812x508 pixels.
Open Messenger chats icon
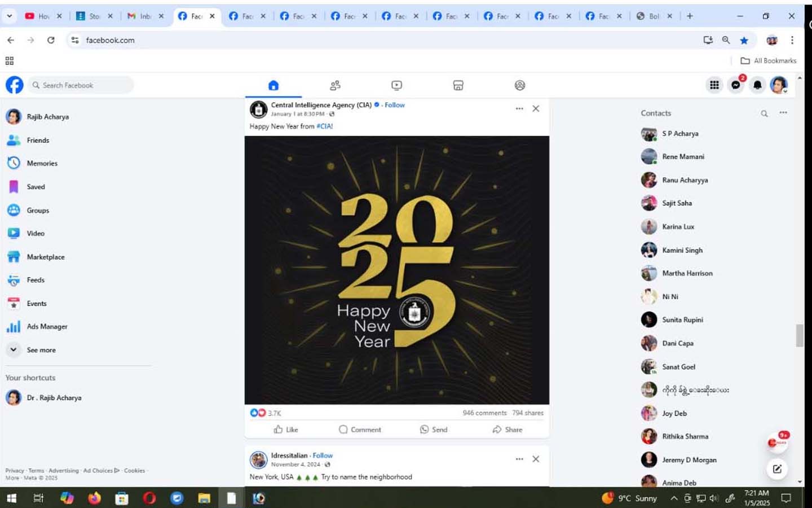(x=736, y=85)
